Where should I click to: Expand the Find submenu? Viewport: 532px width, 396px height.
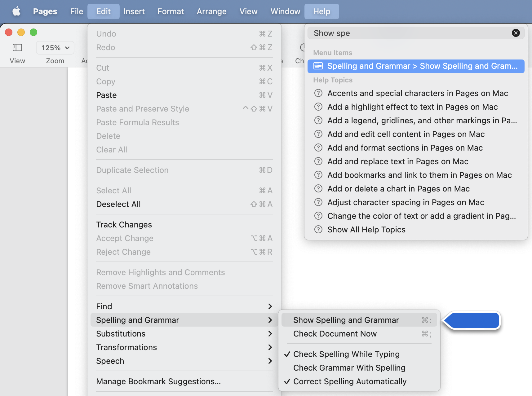click(184, 306)
